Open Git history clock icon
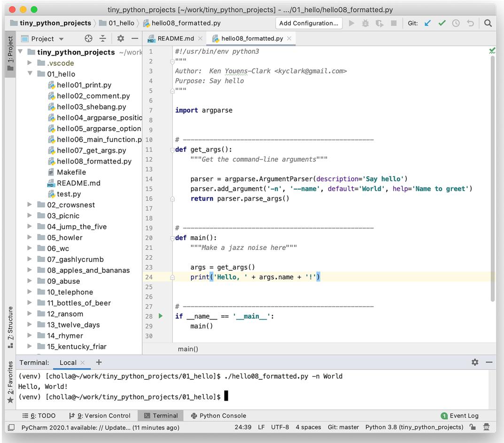Viewport: 504px width, 443px height. pyautogui.click(x=455, y=23)
